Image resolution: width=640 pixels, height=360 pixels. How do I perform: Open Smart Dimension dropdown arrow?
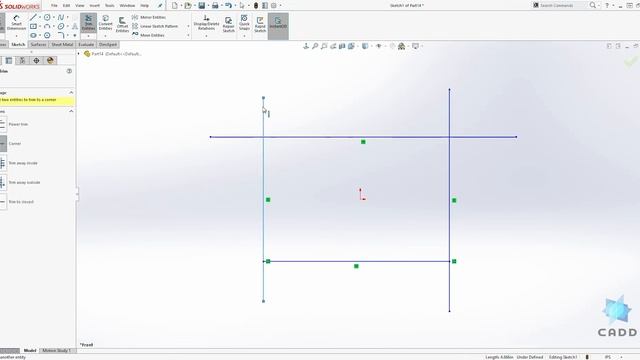tap(16, 36)
